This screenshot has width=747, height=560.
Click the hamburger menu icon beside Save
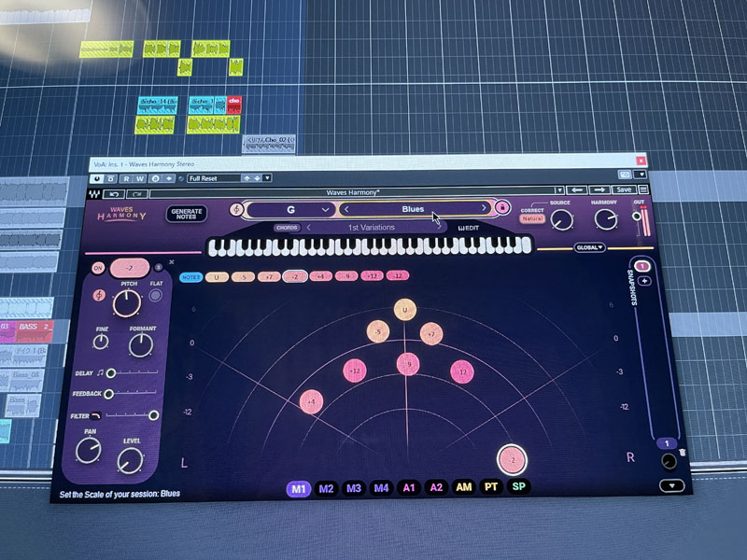point(643,189)
